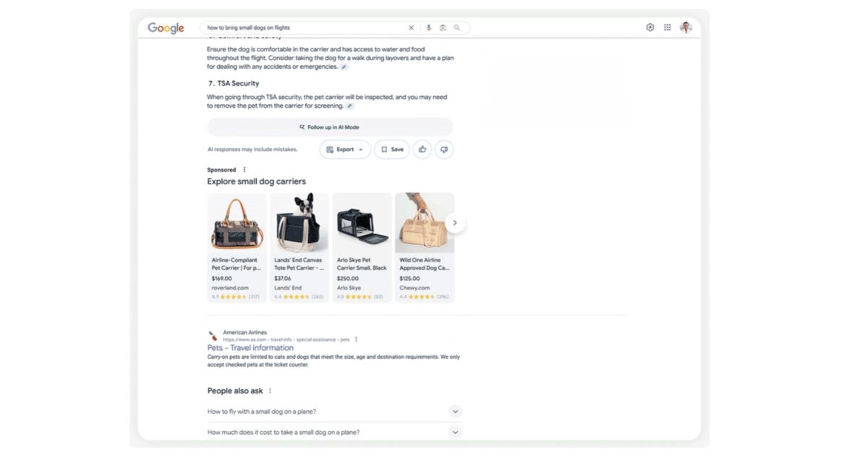Screen dimensions: 868x473
Task: Click the "People also ask" heading
Action: [235, 391]
